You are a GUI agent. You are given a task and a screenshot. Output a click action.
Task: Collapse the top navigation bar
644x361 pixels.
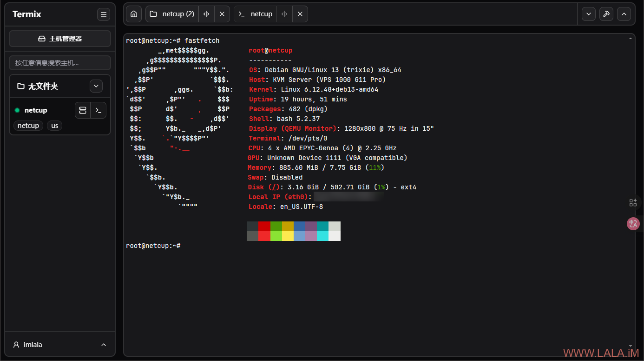point(624,14)
